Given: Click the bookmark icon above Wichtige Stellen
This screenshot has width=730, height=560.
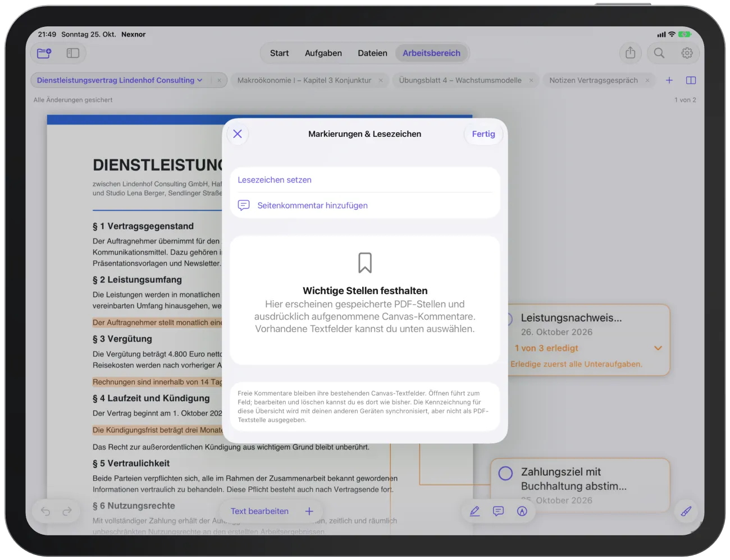Looking at the screenshot, I should (365, 263).
